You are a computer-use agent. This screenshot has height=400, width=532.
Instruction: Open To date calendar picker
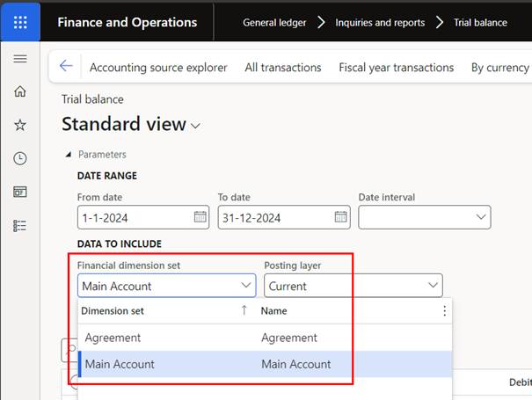[340, 216]
